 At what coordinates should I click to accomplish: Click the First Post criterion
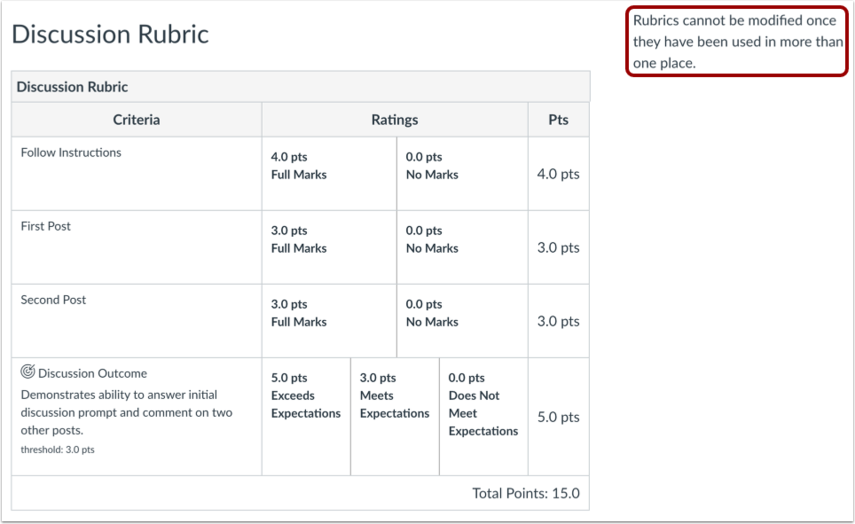[x=46, y=226]
